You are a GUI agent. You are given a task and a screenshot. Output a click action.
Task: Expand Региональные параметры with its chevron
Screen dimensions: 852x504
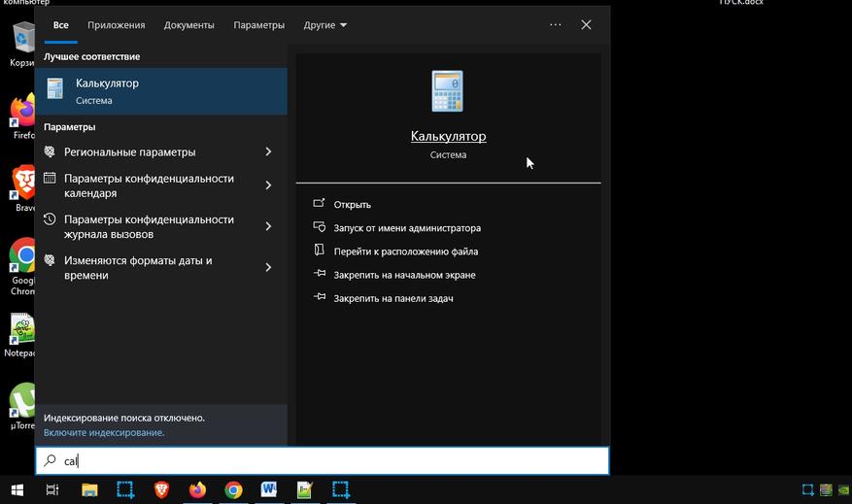(x=268, y=151)
